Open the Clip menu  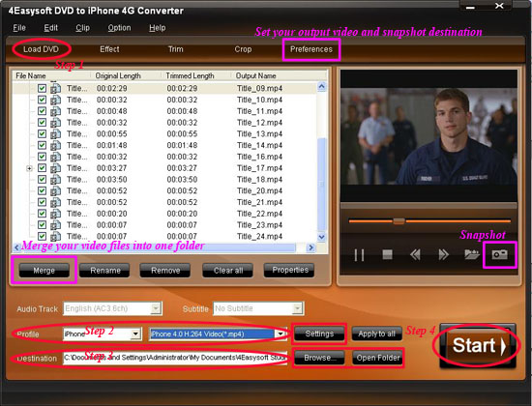83,28
